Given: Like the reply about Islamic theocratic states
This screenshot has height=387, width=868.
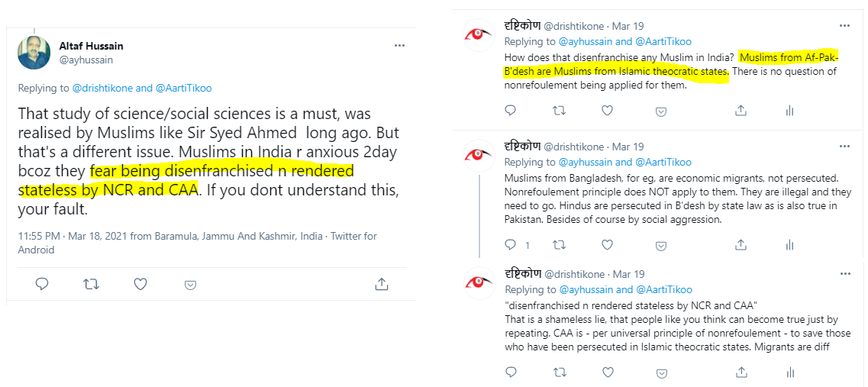Looking at the screenshot, I should coord(608,111).
